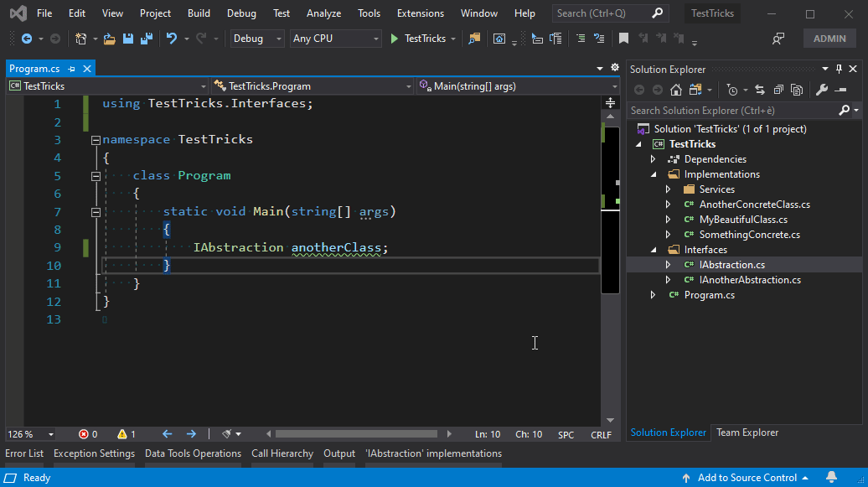Click the ADMIN badge button
The height and width of the screenshot is (487, 868).
(x=829, y=39)
